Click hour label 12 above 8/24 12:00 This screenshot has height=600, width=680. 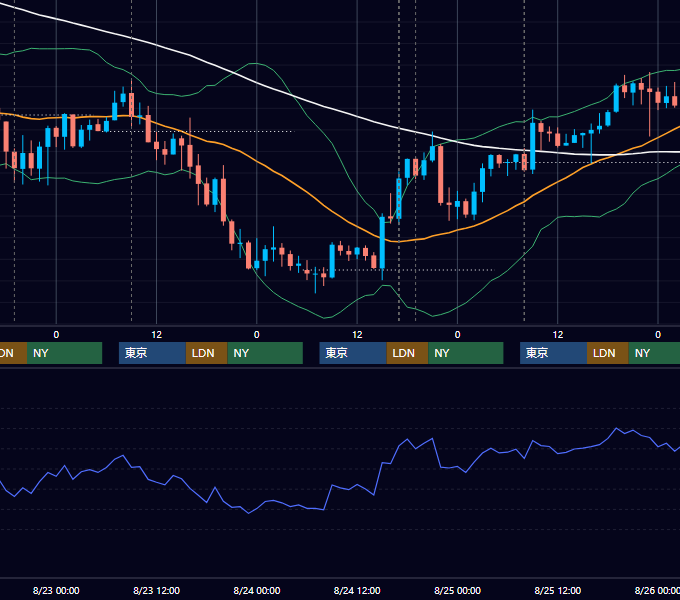click(x=357, y=335)
